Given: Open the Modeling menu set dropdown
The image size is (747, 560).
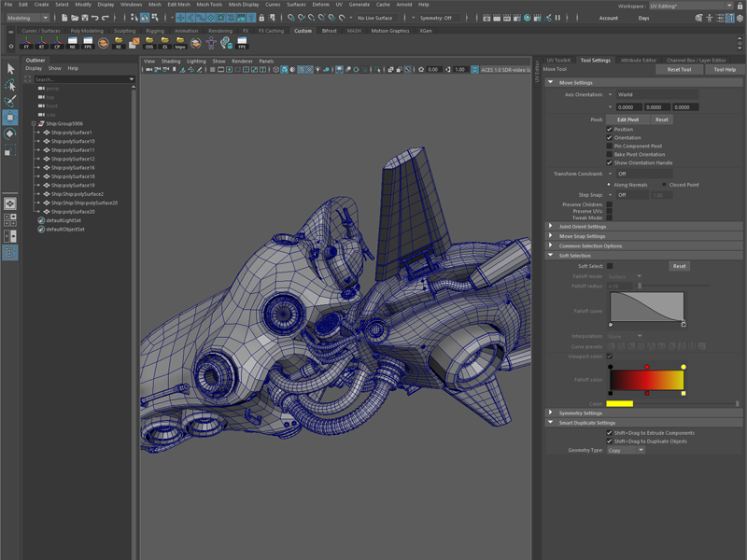Looking at the screenshot, I should pyautogui.click(x=28, y=18).
